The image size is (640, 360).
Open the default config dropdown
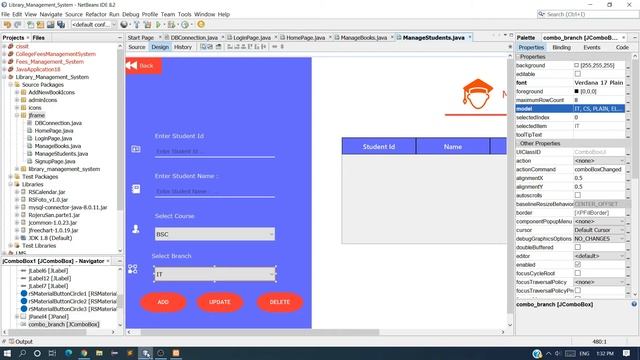point(94,24)
